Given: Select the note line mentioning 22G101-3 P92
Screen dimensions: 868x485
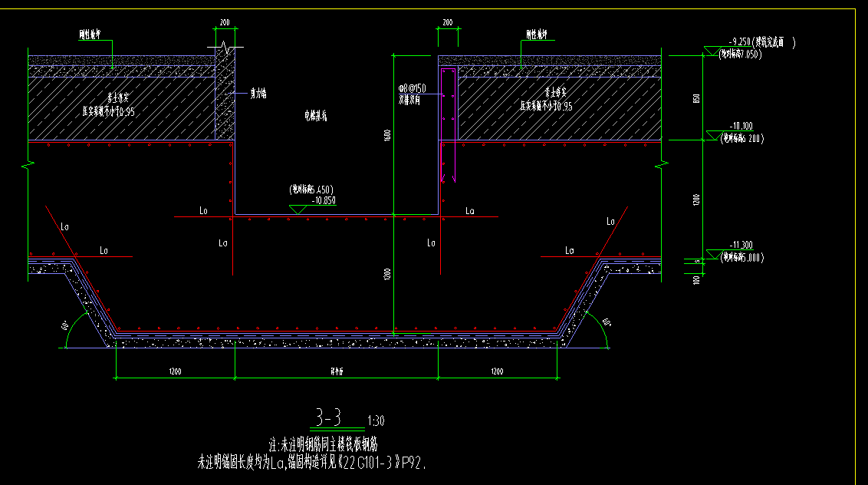Looking at the screenshot, I should click(x=312, y=462).
